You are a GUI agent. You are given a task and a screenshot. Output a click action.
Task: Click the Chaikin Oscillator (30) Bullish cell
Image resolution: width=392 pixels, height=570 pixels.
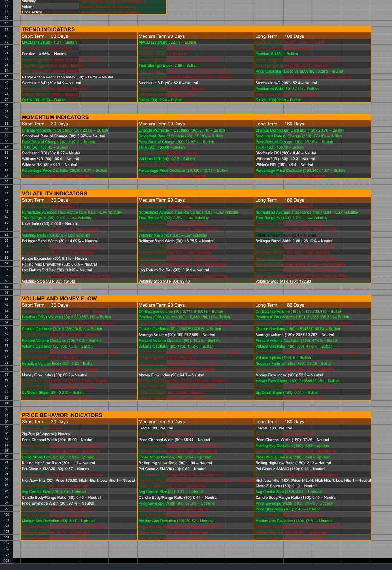coord(62,329)
